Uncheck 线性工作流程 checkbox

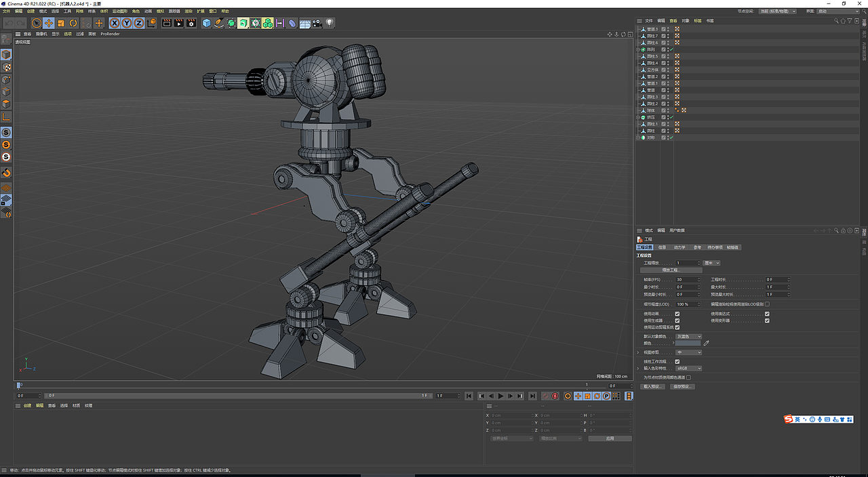[677, 361]
